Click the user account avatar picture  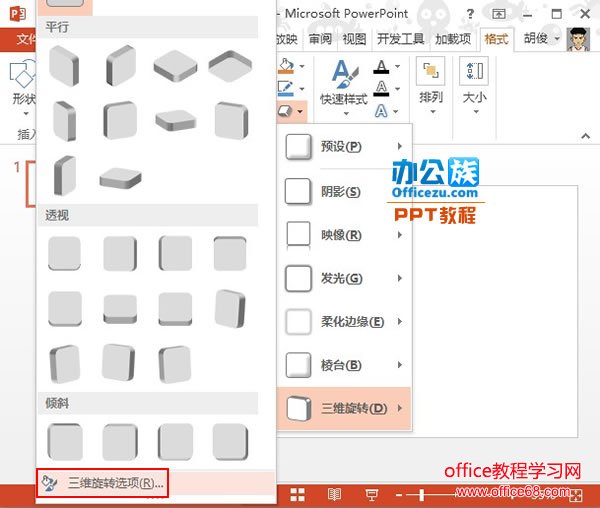tap(578, 39)
